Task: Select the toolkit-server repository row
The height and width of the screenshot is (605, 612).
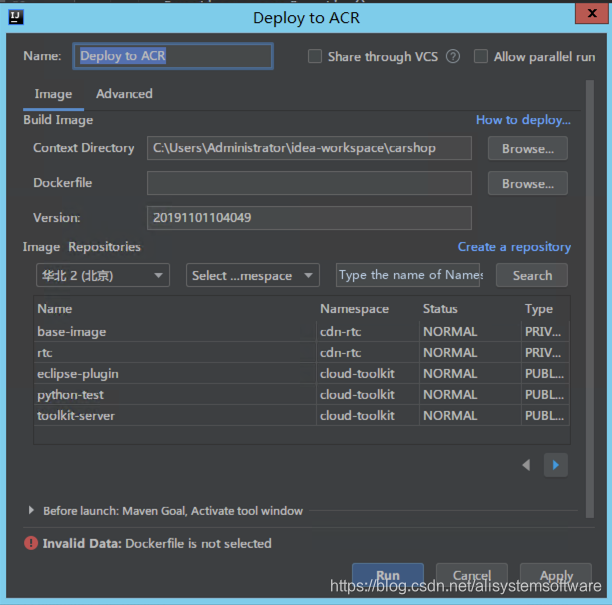Action: pyautogui.click(x=301, y=416)
